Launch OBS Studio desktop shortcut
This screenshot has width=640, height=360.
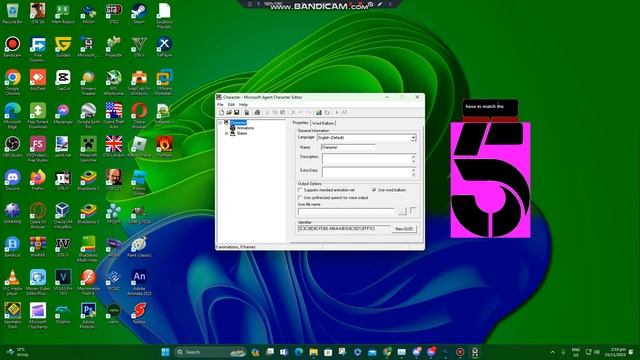(x=12, y=147)
